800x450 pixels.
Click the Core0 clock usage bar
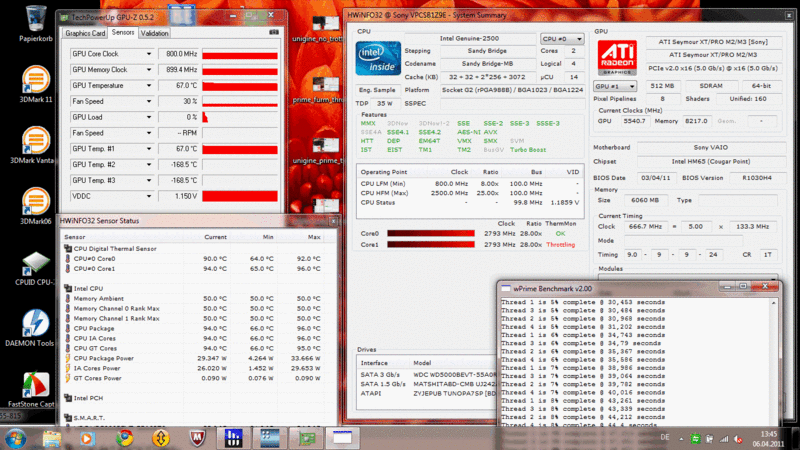pos(431,234)
